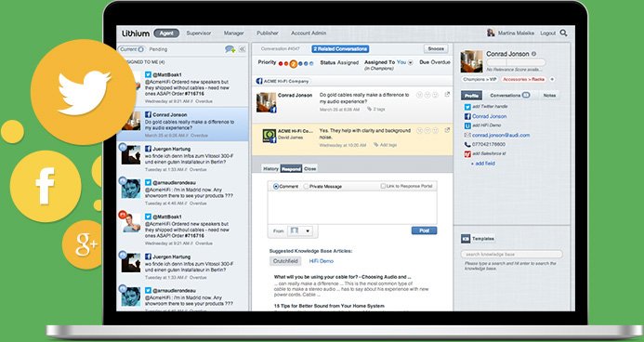
Task: Click Martina Maleike's avatar icon
Action: click(x=491, y=33)
